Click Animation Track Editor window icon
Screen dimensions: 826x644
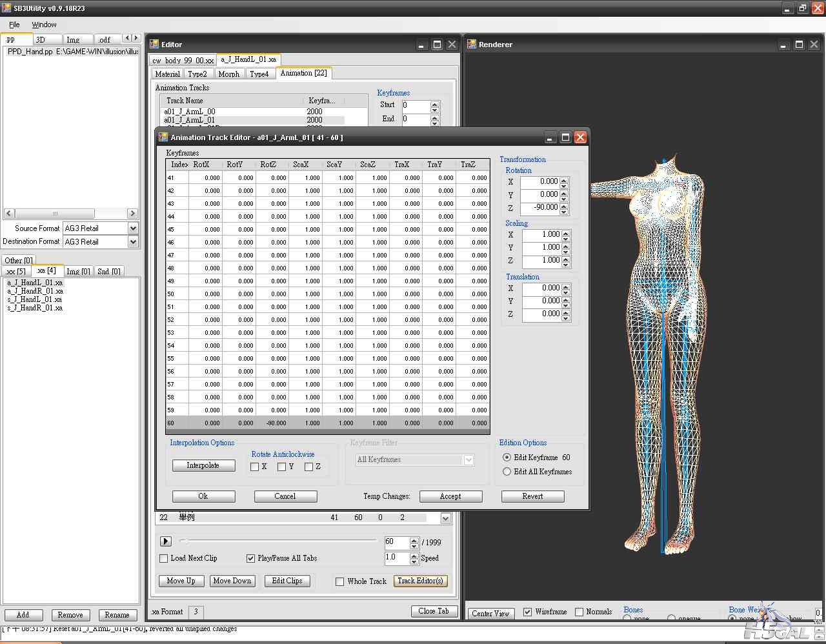(163, 137)
